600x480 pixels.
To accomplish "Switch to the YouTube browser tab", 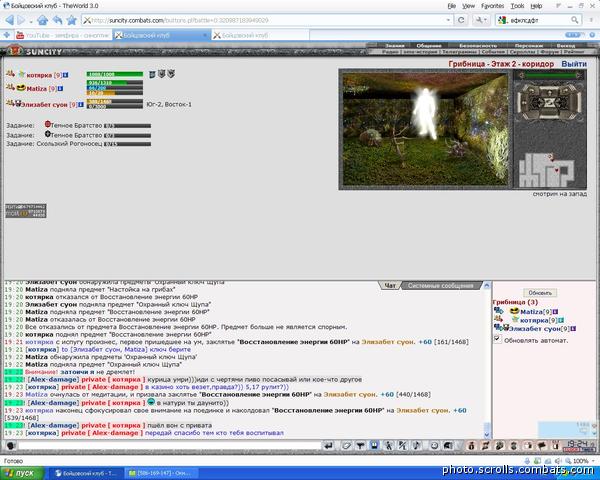I will pos(64,35).
